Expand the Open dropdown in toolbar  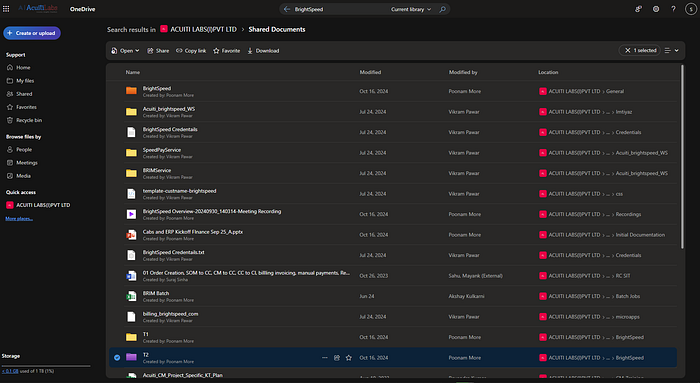(125, 51)
